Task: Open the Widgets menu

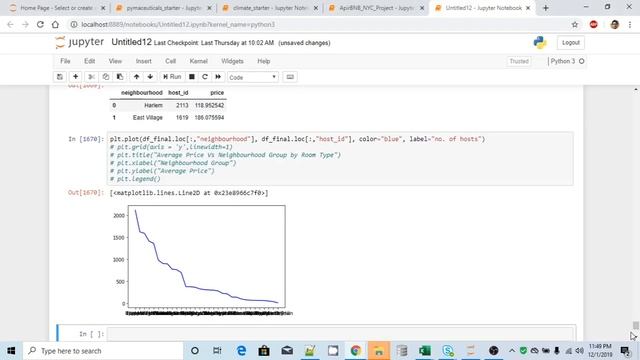Action: pos(232,61)
